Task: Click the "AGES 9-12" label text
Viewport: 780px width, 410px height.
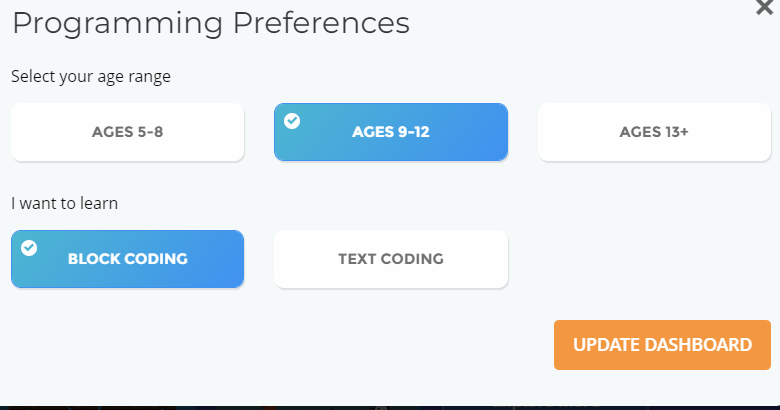Action: (x=391, y=132)
